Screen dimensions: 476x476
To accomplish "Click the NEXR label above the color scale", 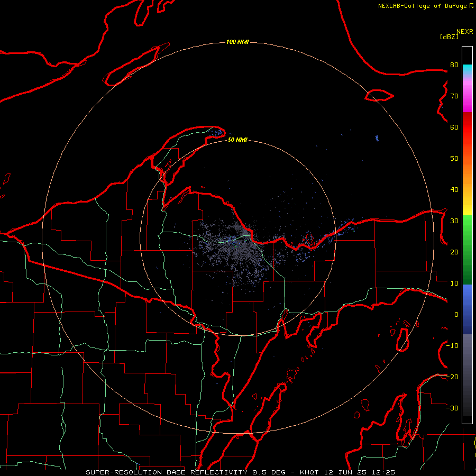I will (464, 32).
